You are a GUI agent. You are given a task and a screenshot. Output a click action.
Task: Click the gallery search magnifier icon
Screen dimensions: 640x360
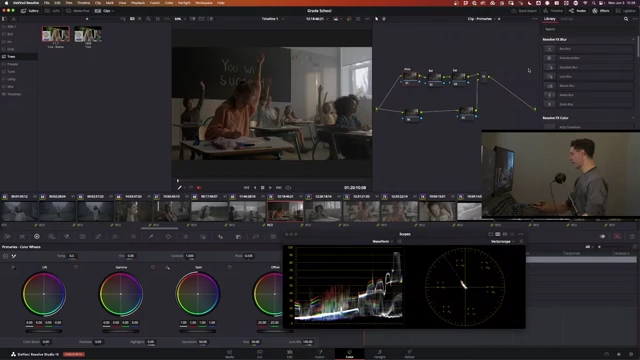click(x=148, y=19)
